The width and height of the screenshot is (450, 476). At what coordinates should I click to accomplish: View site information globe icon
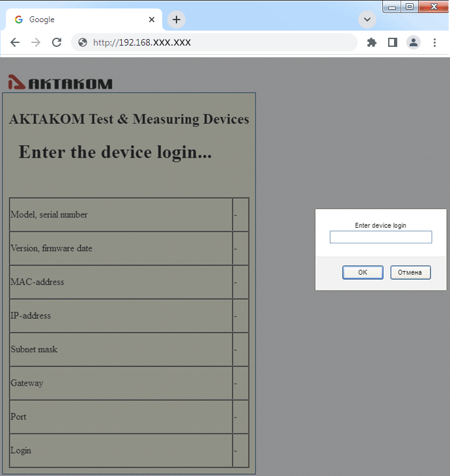pyautogui.click(x=83, y=42)
